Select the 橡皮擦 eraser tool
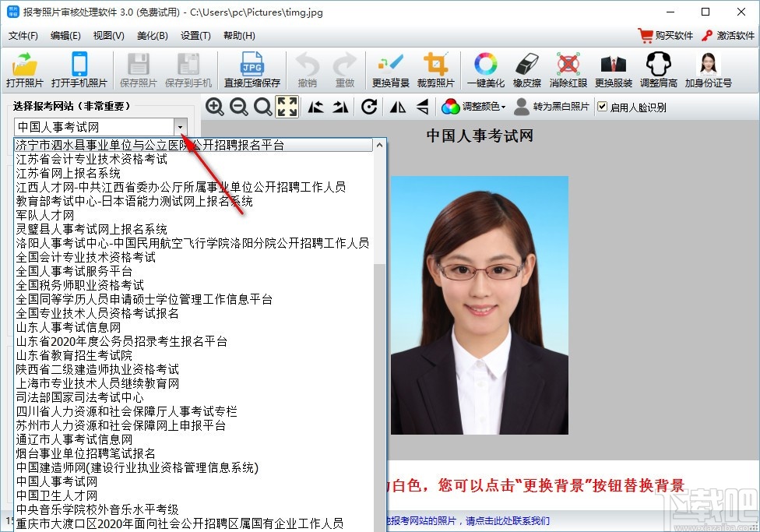 coord(527,70)
